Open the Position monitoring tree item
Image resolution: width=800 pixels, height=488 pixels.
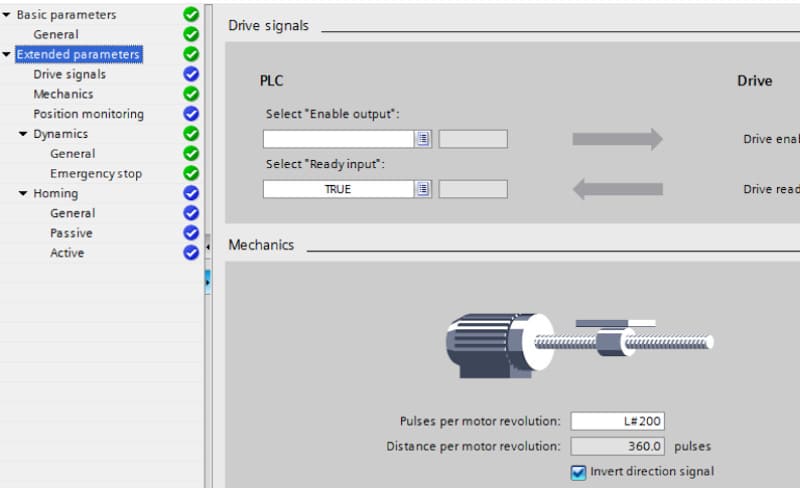88,114
